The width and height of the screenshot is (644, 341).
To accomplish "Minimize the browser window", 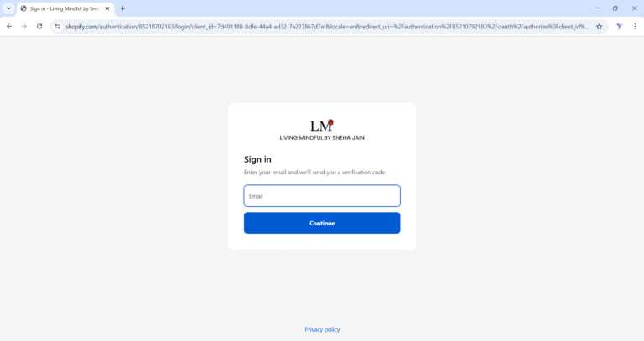I will tap(596, 8).
